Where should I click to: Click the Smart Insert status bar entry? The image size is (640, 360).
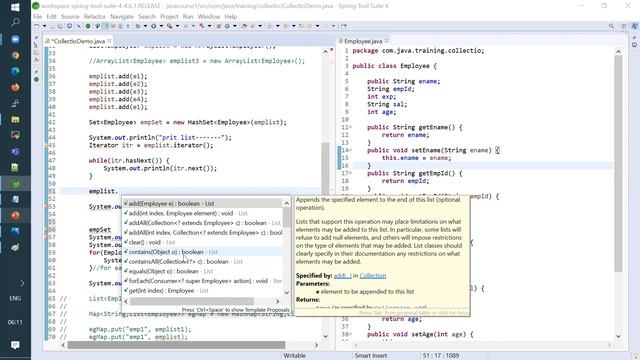[x=371, y=356]
